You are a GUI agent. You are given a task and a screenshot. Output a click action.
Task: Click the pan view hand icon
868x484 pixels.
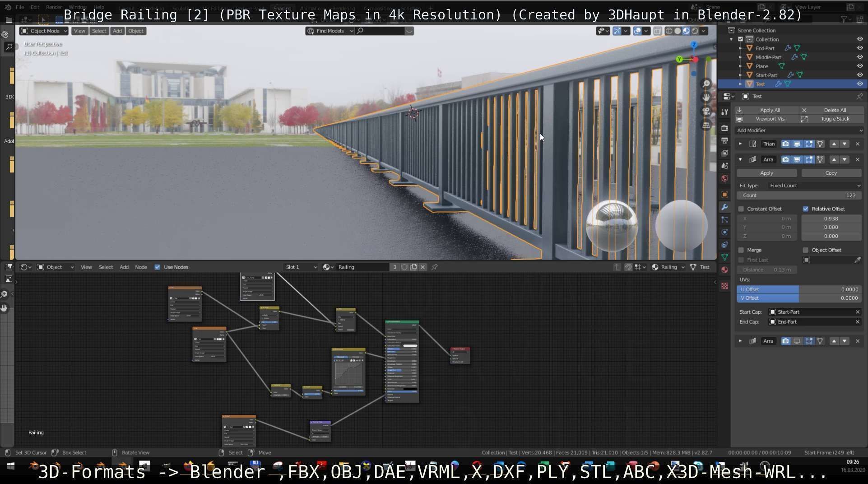click(x=706, y=97)
